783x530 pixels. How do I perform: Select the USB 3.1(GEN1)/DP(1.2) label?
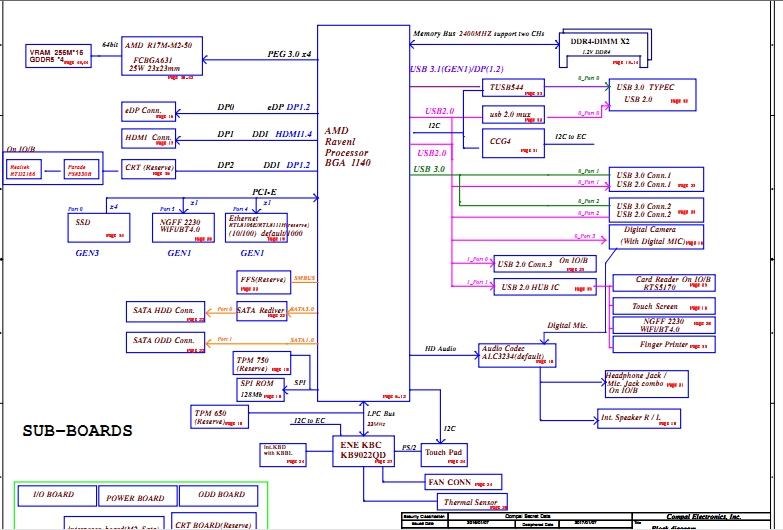click(x=456, y=69)
